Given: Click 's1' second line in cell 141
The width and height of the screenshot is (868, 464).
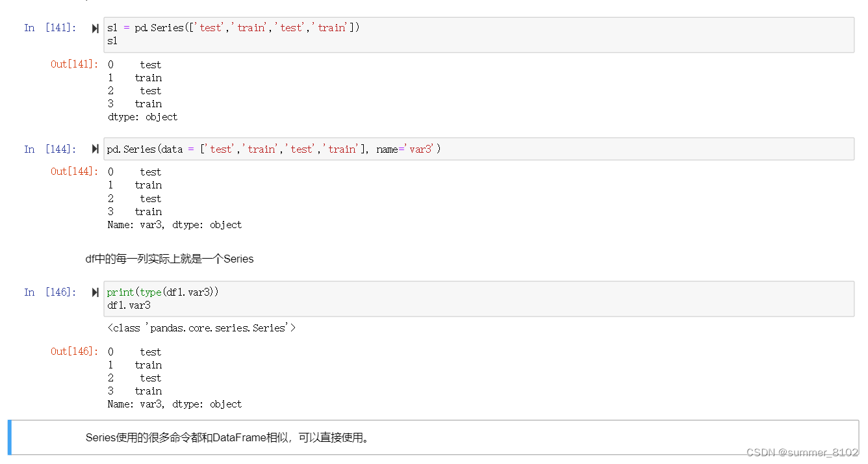Looking at the screenshot, I should coord(112,41).
